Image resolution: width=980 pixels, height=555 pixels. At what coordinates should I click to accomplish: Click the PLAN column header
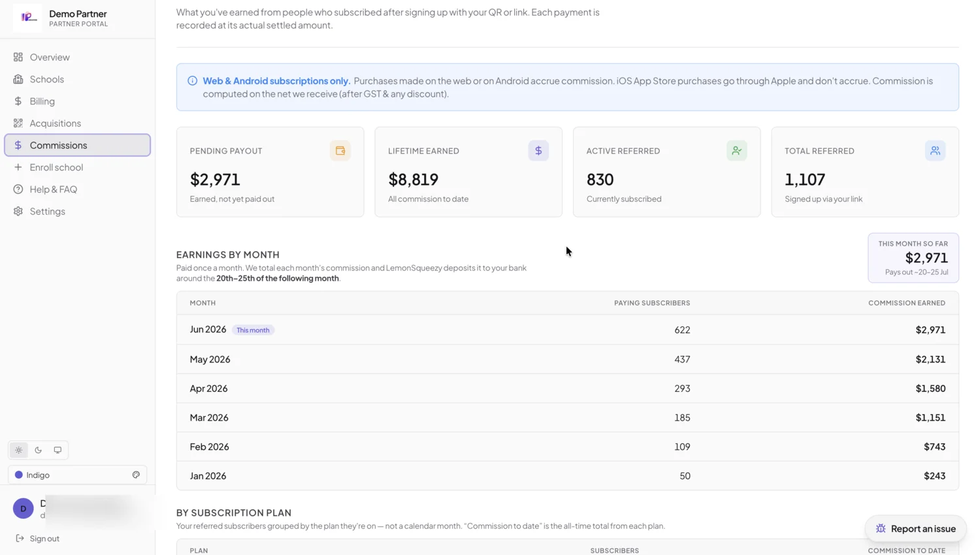pyautogui.click(x=199, y=550)
